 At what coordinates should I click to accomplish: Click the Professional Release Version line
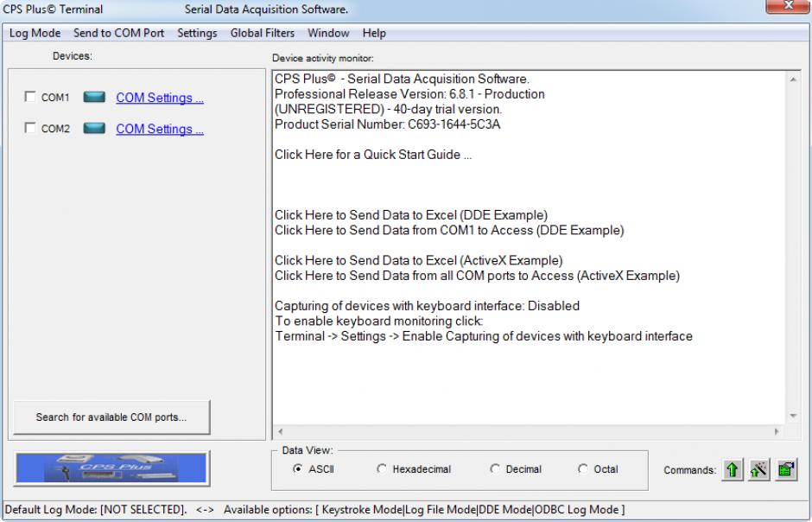[x=409, y=94]
